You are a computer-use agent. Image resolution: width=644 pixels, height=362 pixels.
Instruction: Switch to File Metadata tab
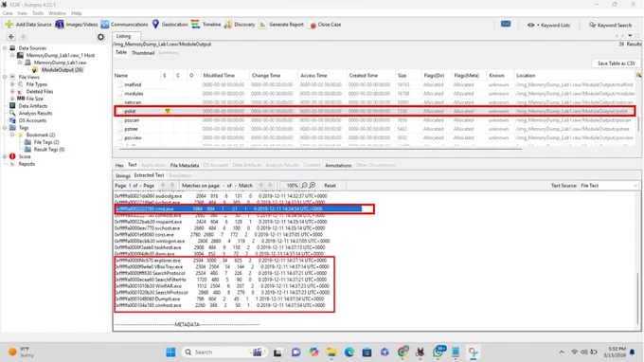(185, 165)
